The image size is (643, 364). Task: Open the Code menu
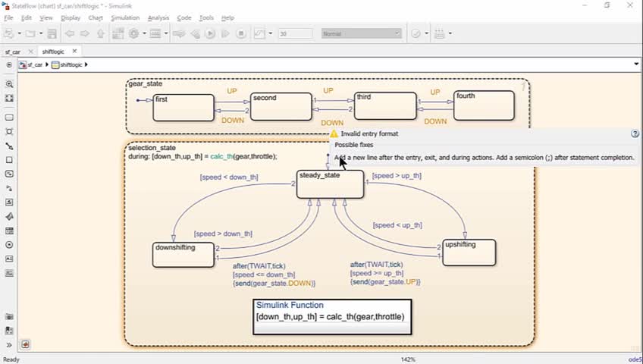(x=184, y=17)
